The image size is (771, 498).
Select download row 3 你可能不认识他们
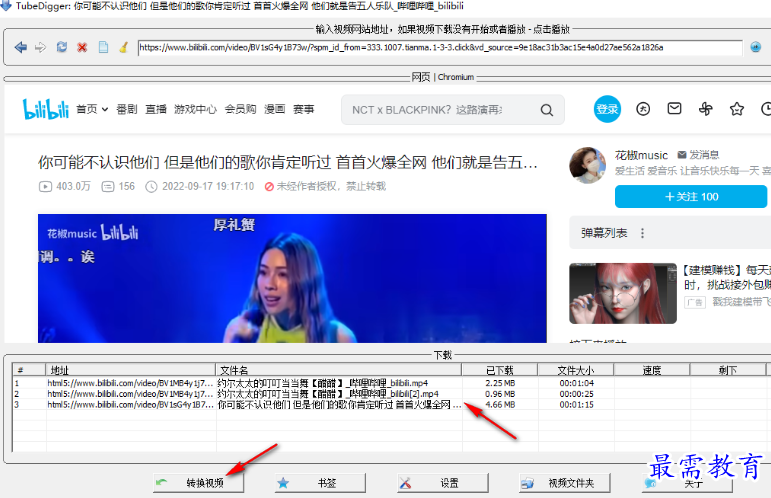(x=388, y=405)
